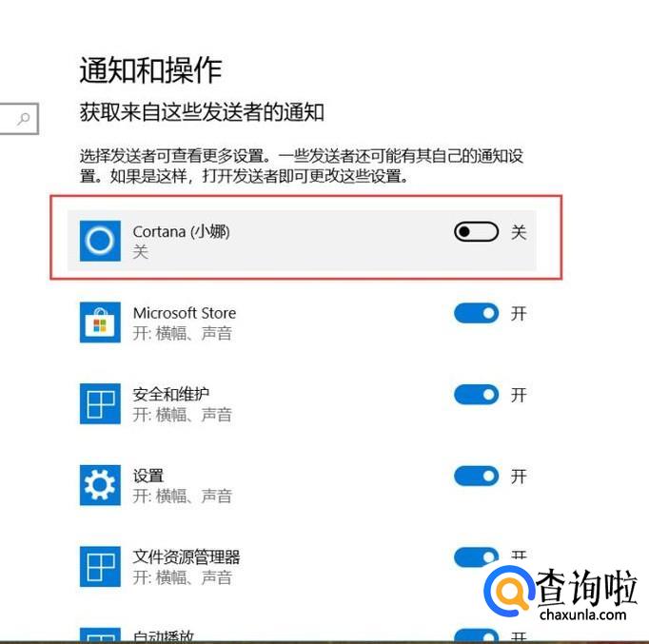The height and width of the screenshot is (644, 649).
Task: Click the 自动播放 app icon
Action: (100, 634)
